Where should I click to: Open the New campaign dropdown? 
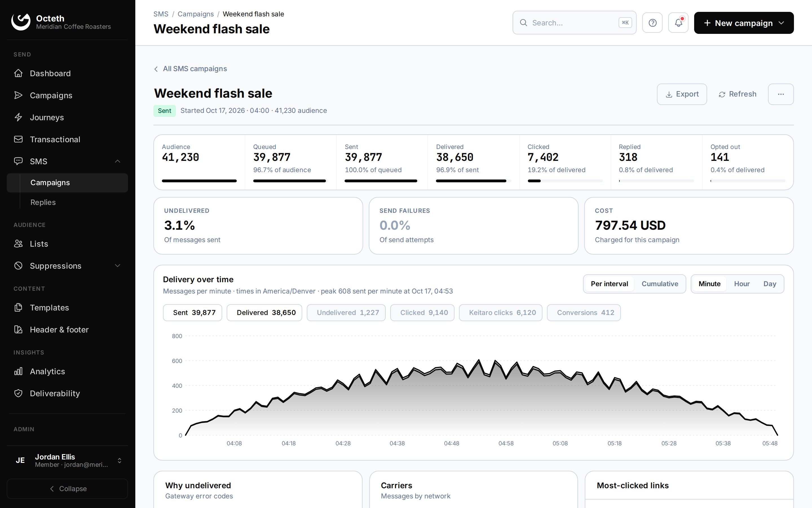pyautogui.click(x=743, y=23)
